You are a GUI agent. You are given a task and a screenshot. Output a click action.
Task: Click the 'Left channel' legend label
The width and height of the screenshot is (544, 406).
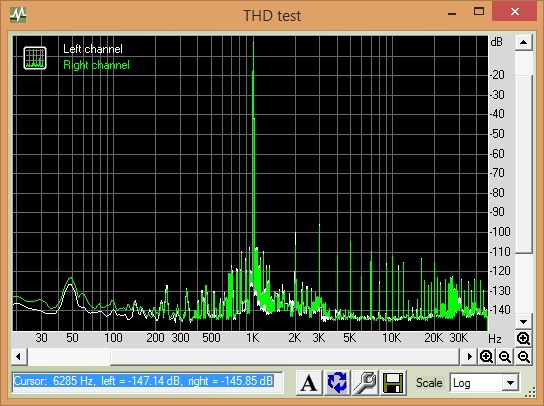point(93,49)
